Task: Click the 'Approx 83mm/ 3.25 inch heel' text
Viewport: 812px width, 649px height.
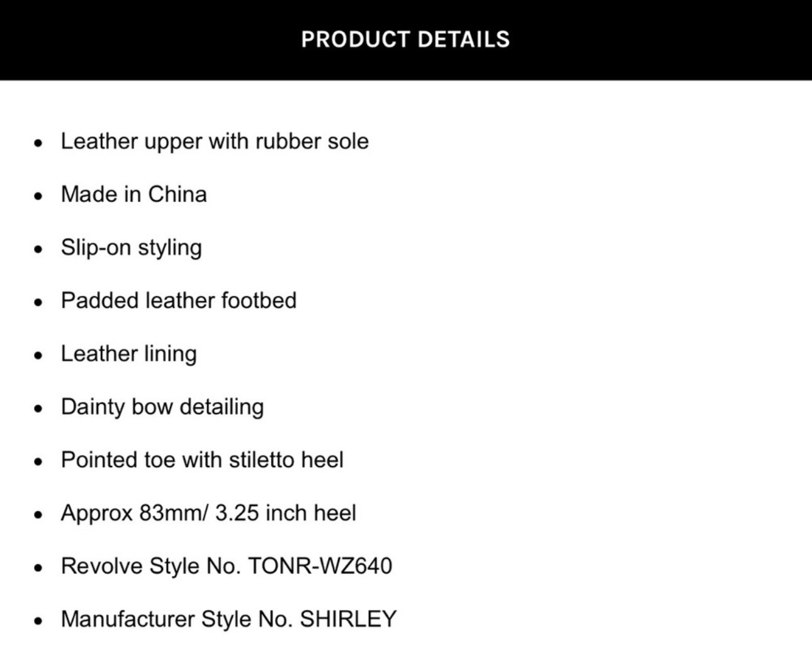Action: click(208, 513)
